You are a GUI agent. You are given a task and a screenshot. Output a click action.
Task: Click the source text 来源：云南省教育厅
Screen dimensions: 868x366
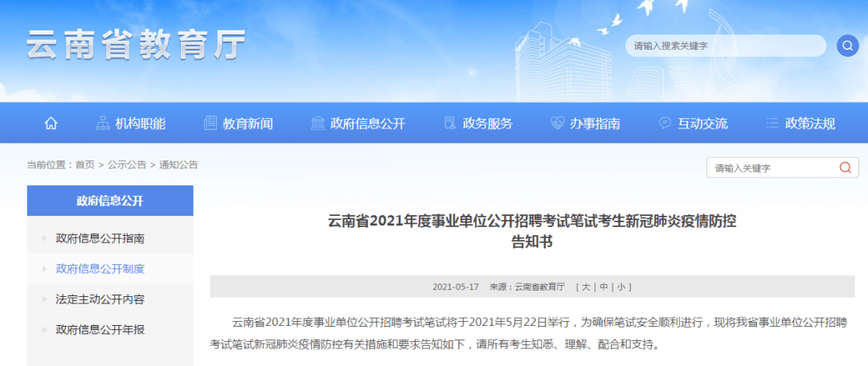[x=527, y=287]
